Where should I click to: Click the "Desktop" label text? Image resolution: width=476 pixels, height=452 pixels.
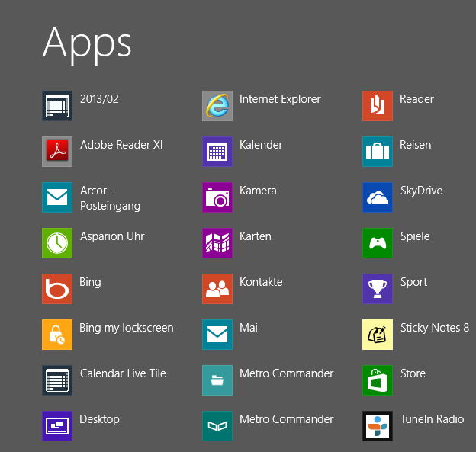tap(100, 420)
